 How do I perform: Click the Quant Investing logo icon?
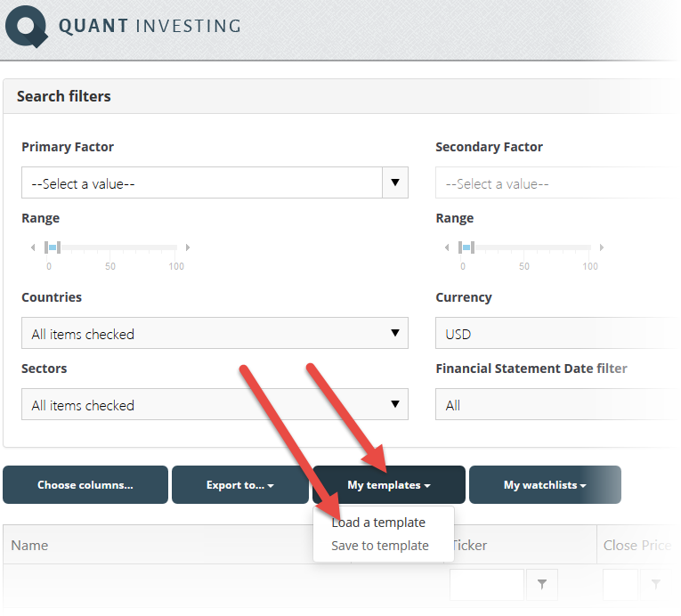coord(27,26)
